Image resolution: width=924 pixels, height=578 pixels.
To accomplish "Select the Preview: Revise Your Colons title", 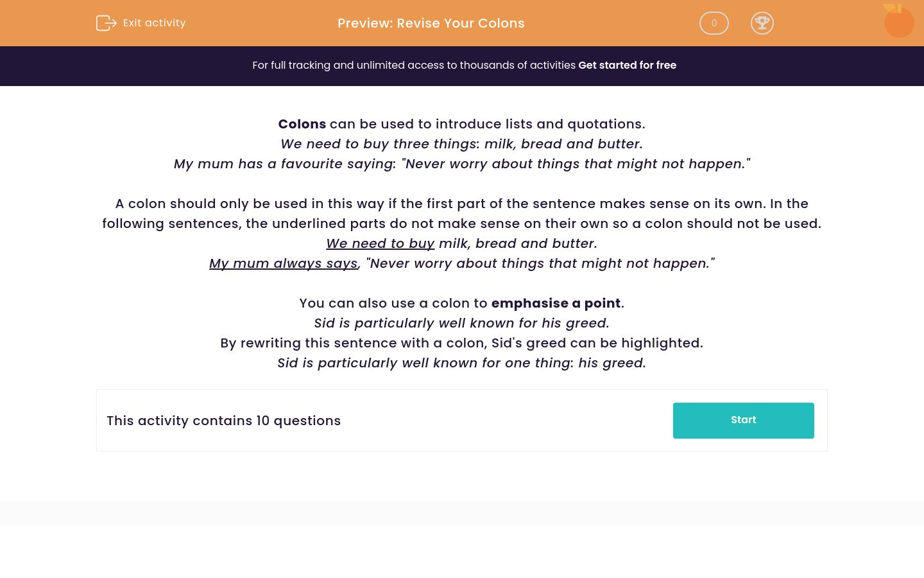I will [x=431, y=23].
